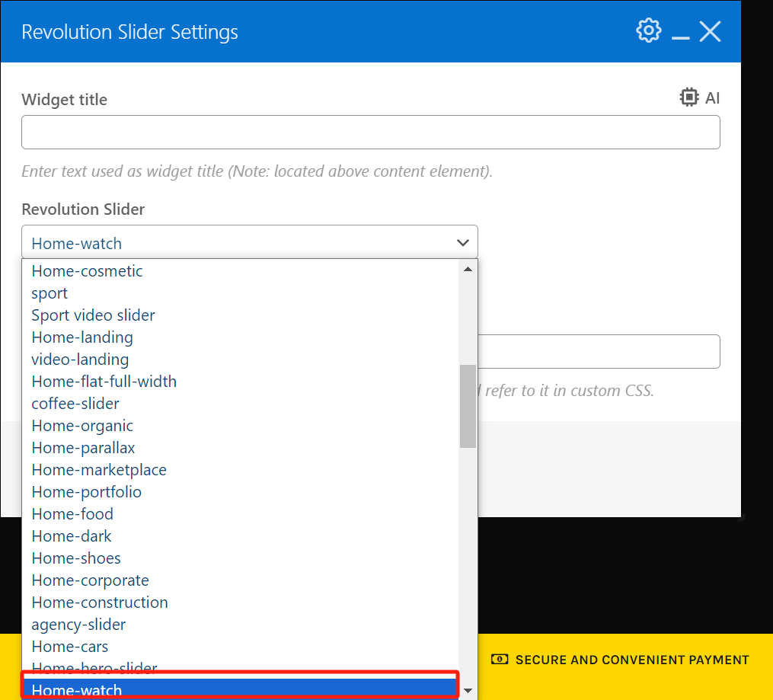The image size is (773, 700).
Task: Close the Revolution Slider Settings dialog
Action: coord(710,32)
